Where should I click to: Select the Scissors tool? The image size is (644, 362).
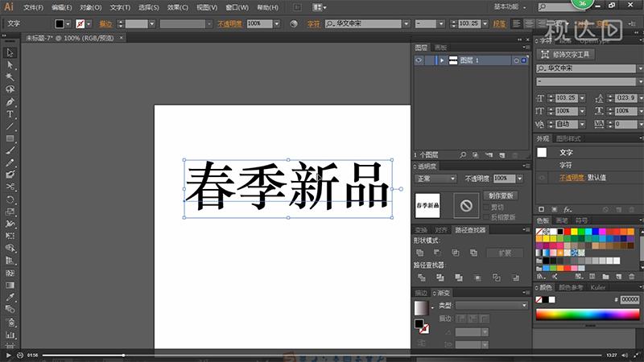point(10,187)
